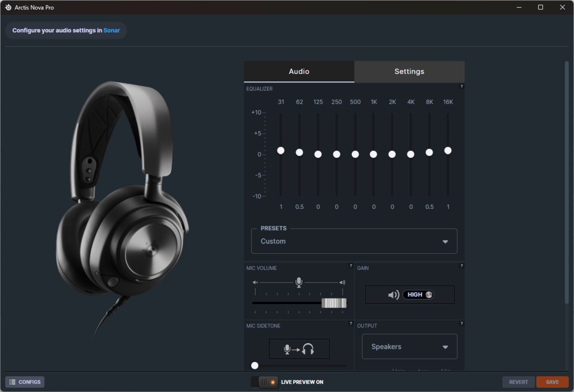This screenshot has width=574, height=392.
Task: Click the 4K equalizer slider handle
Action: click(x=411, y=155)
